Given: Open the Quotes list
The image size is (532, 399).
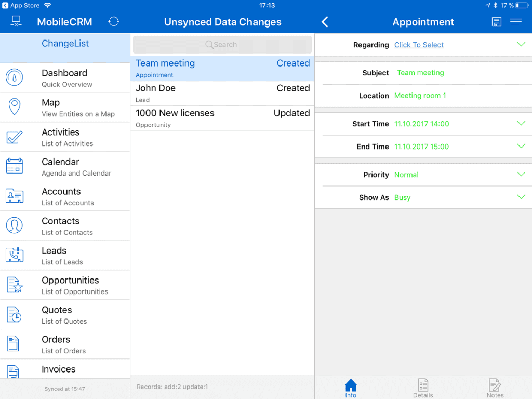Looking at the screenshot, I should [65, 314].
